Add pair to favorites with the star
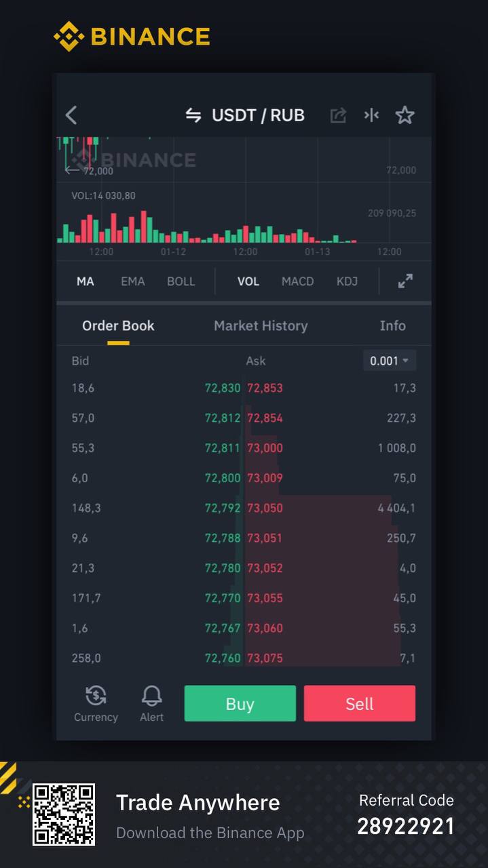 [405, 115]
